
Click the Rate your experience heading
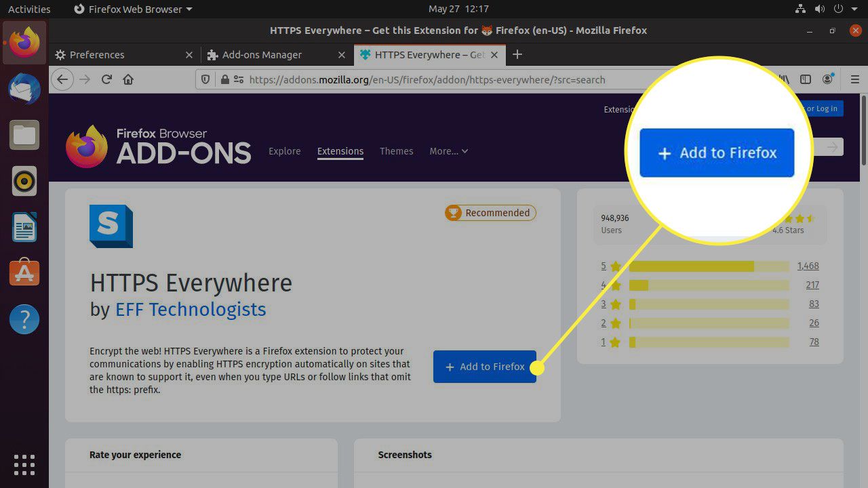135,455
